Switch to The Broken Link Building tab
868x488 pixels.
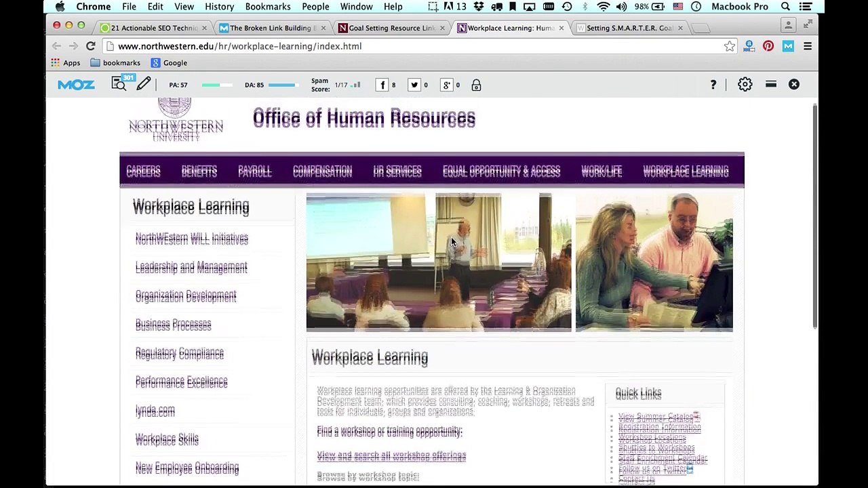[x=271, y=28]
